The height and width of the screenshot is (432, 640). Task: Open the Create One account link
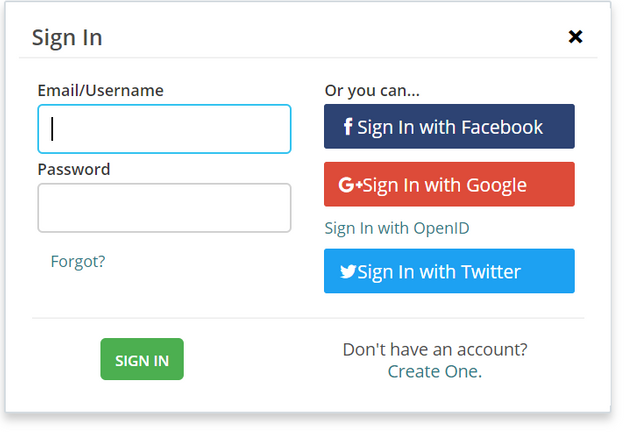coord(435,372)
